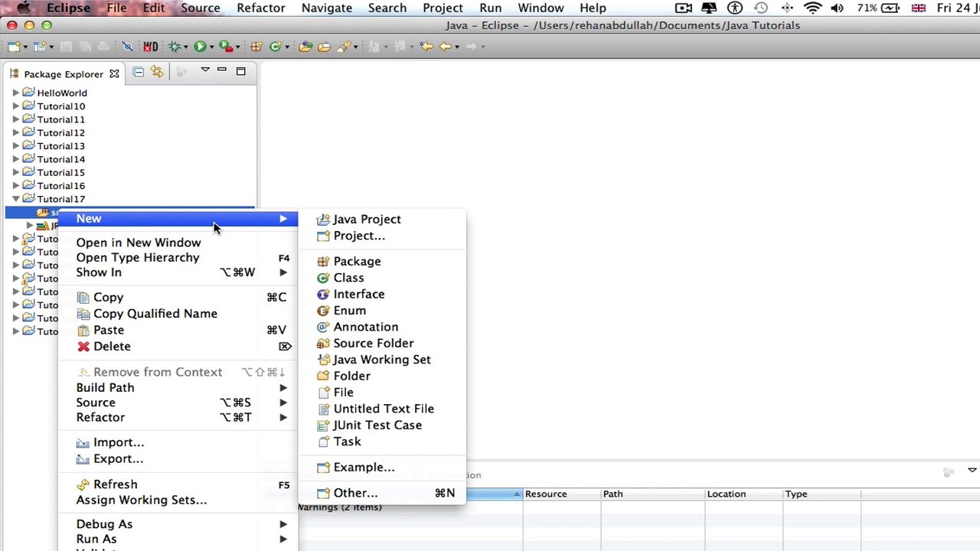Open the Run dropdown arrow
Screen dimensions: 980x551
[211, 47]
